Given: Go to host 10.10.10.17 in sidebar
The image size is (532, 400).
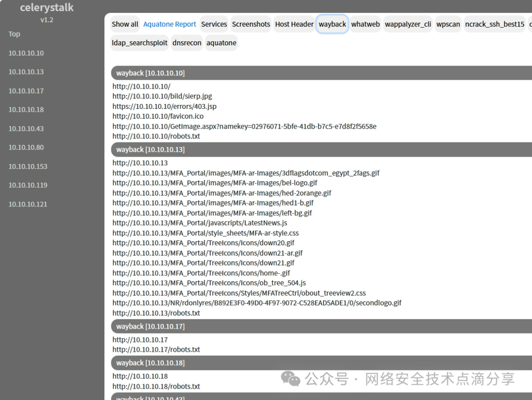Looking at the screenshot, I should (x=26, y=91).
